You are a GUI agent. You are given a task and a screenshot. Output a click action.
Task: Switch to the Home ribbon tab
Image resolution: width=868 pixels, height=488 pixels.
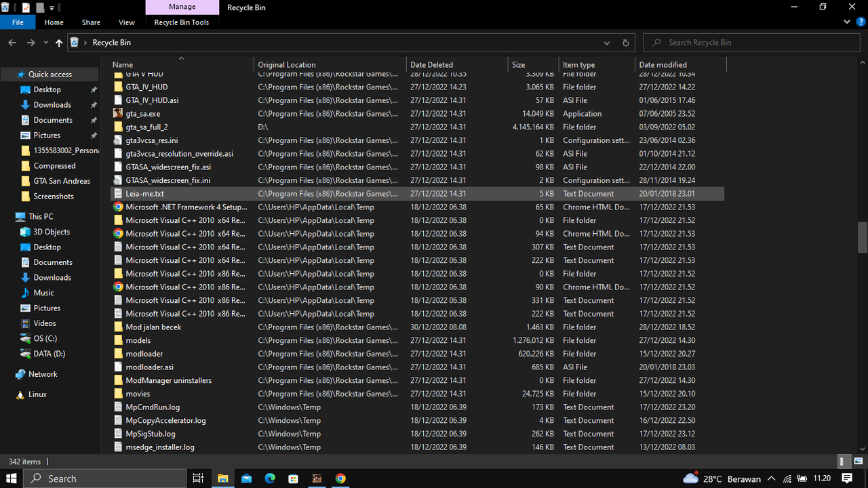point(54,22)
